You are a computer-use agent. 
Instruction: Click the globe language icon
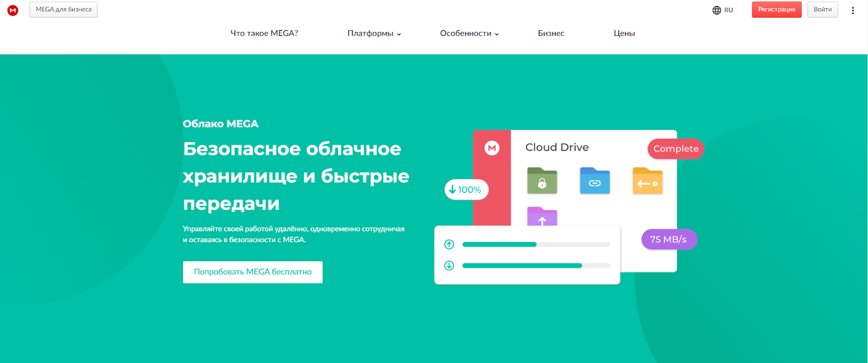click(717, 10)
